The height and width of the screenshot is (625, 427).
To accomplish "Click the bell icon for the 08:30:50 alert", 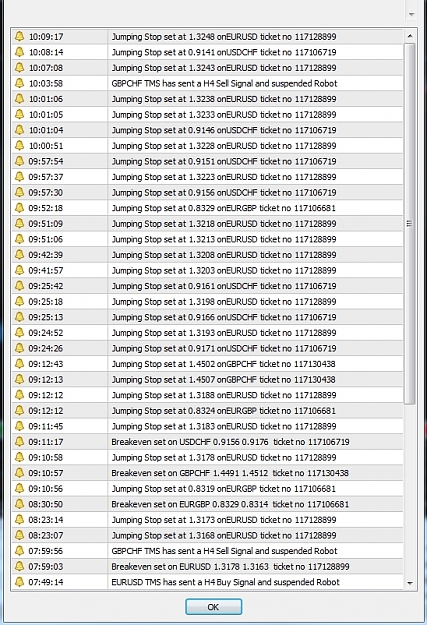I will coord(19,504).
